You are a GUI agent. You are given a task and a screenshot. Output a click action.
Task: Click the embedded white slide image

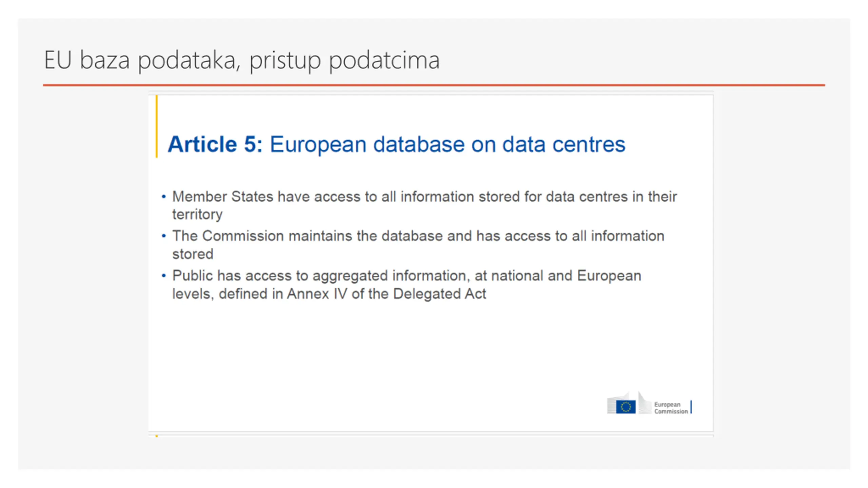(431, 263)
